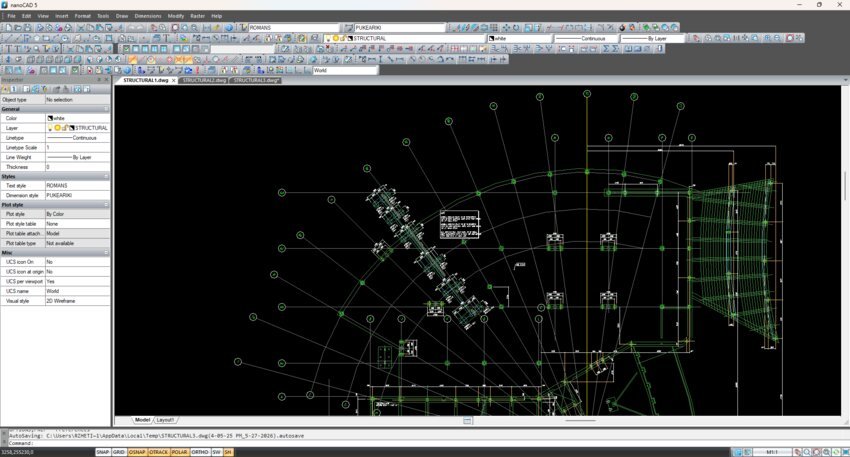
Task: Toggle POLAR tracking in status bar
Action: 179,452
